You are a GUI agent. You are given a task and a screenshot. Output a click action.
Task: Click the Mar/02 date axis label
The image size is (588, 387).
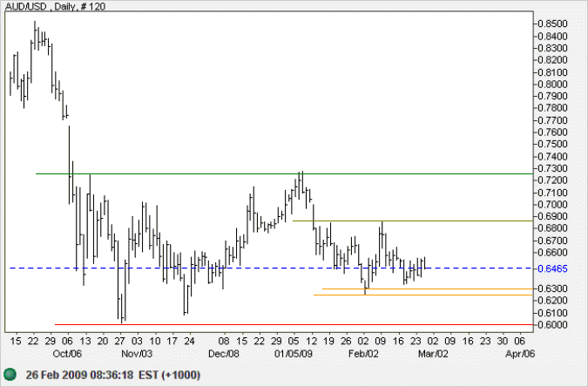point(433,354)
